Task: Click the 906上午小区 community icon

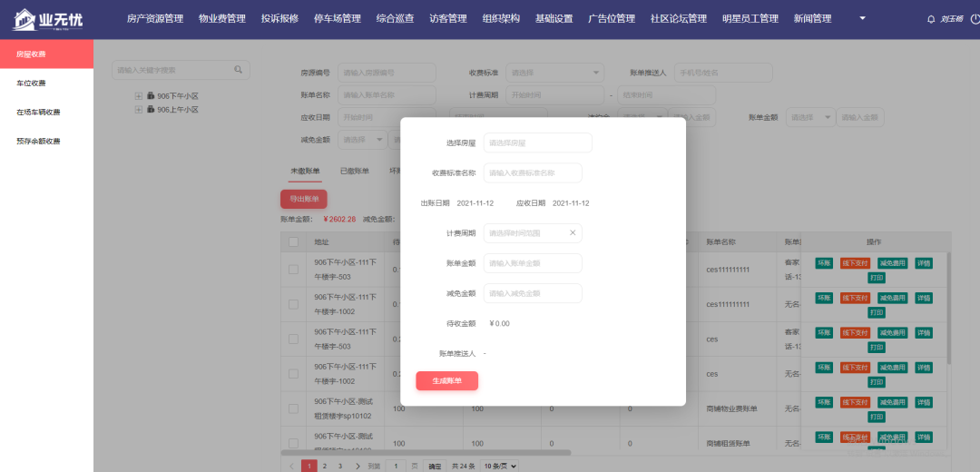Action: [x=151, y=110]
